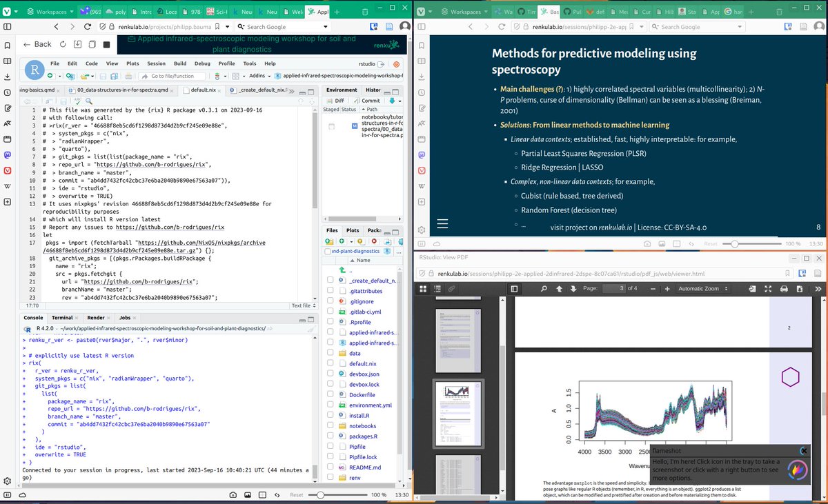828x504 pixels.
Task: Click the print icon in RStudio toolbar
Action: tap(128, 76)
